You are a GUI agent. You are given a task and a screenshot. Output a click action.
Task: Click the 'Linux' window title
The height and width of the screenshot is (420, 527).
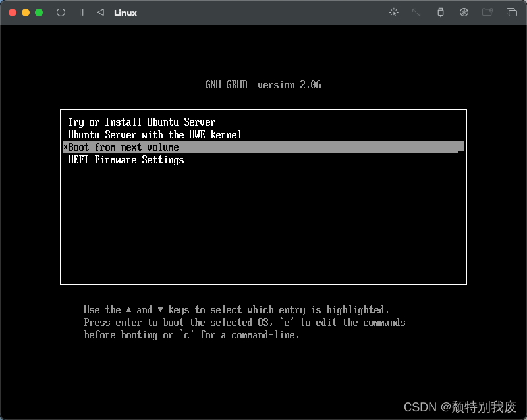125,13
